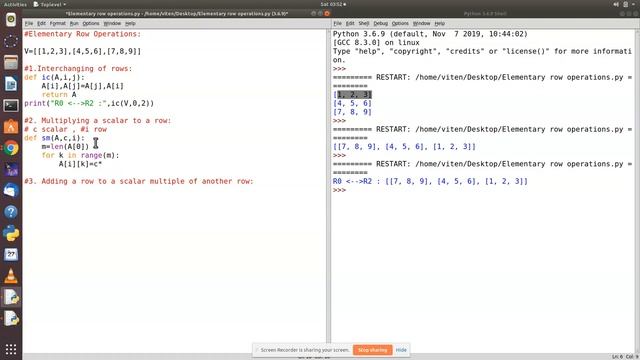Open the Calendar app in the dock
Viewport: 640px width, 360px height.
coord(11,254)
